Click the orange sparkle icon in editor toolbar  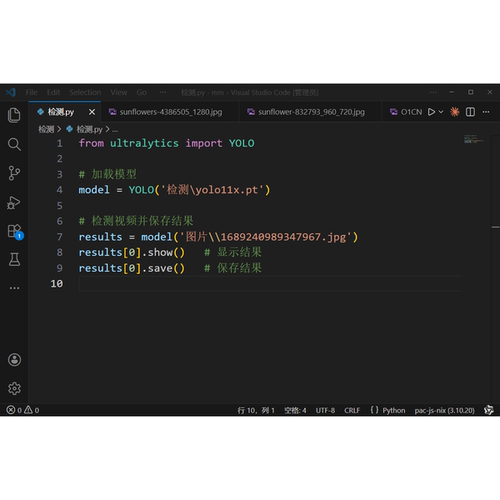(x=455, y=112)
